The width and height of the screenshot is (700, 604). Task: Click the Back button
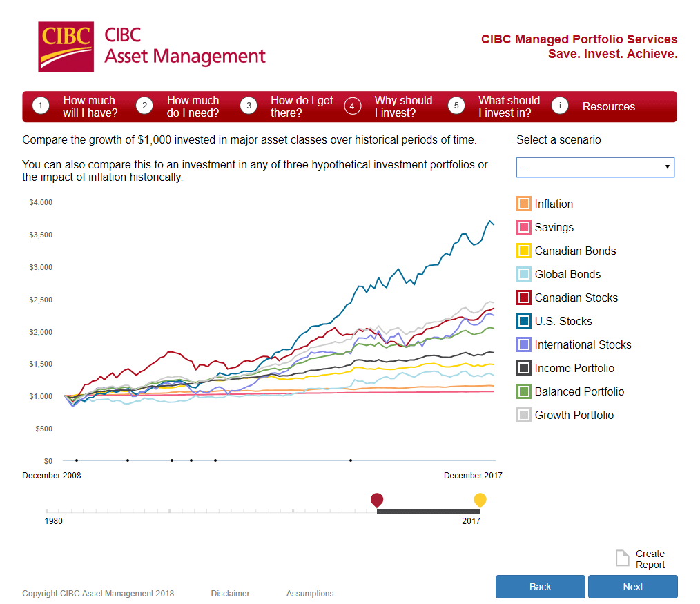coord(540,587)
